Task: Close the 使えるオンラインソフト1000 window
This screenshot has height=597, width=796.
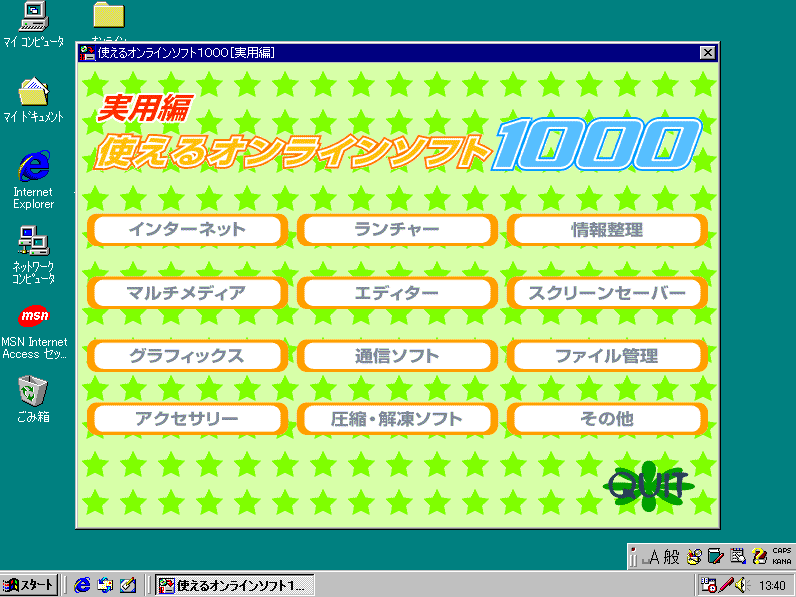Action: [x=707, y=52]
